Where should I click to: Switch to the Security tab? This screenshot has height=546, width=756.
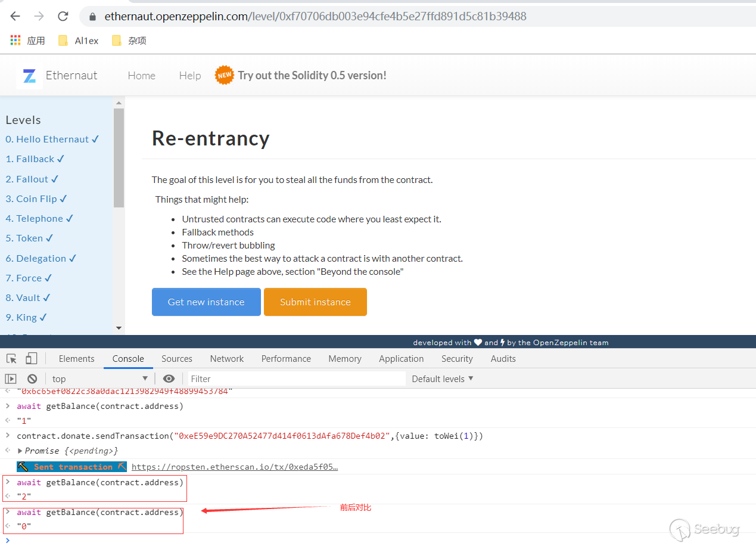click(457, 358)
